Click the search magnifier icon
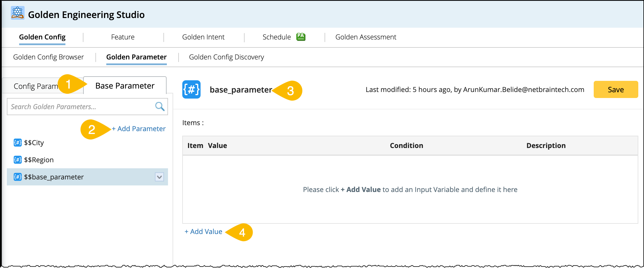644x268 pixels. (x=160, y=107)
